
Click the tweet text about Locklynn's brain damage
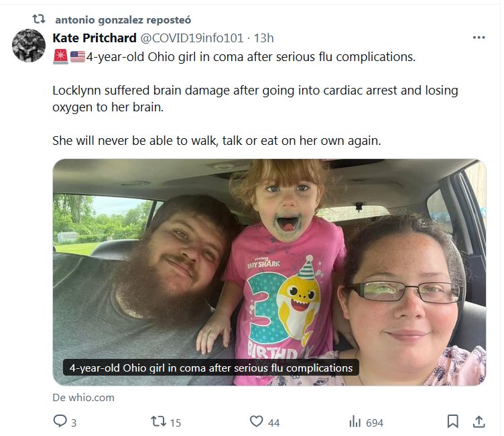click(255, 99)
